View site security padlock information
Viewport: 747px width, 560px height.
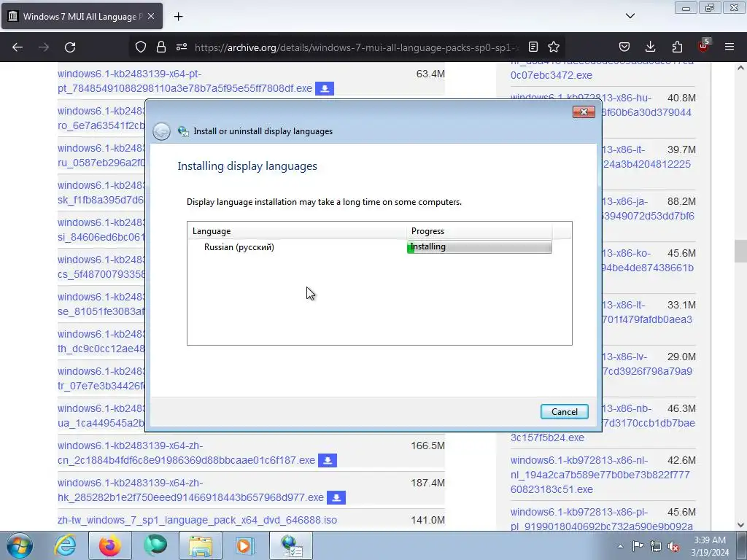(x=161, y=47)
